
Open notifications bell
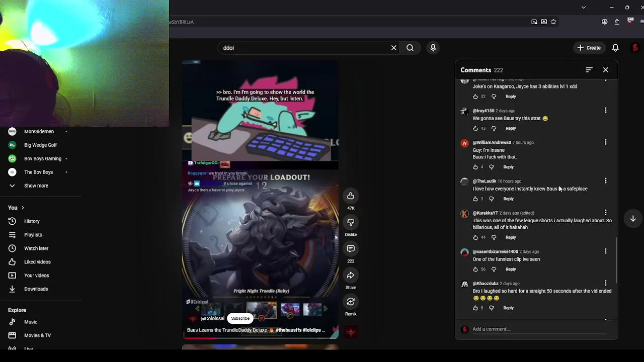[615, 48]
